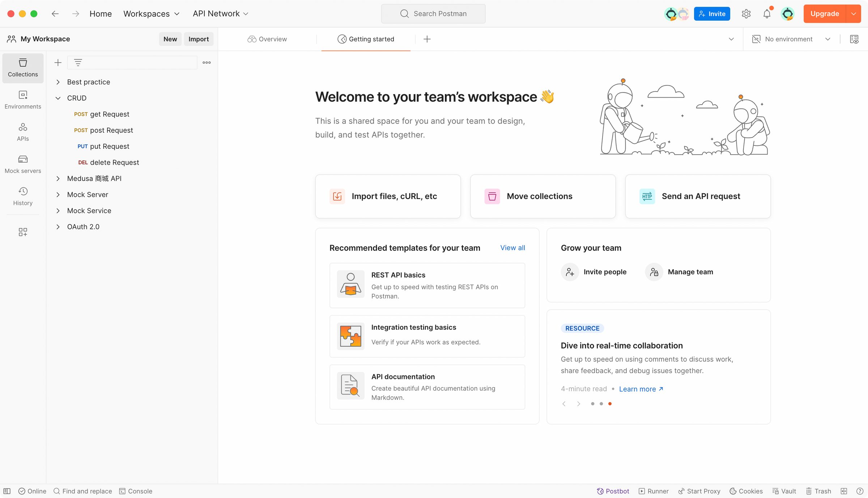Open settings gear icon in header
868x498 pixels.
[746, 14]
